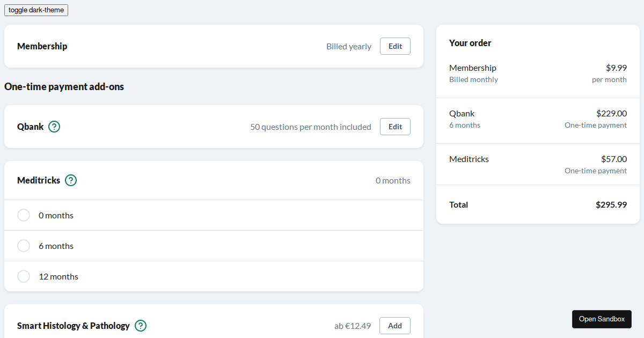The width and height of the screenshot is (644, 338).
Task: Open the Qbank help question-mark icon
Action: tap(54, 127)
